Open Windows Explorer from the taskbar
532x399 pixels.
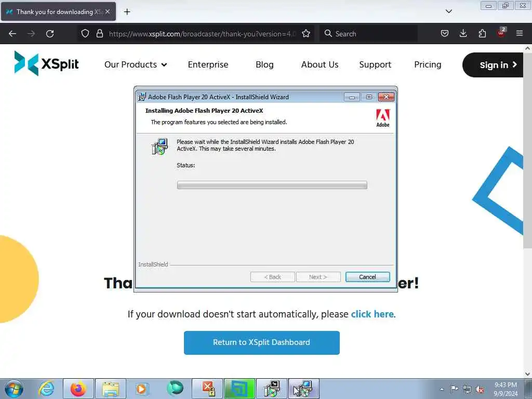[111, 389]
